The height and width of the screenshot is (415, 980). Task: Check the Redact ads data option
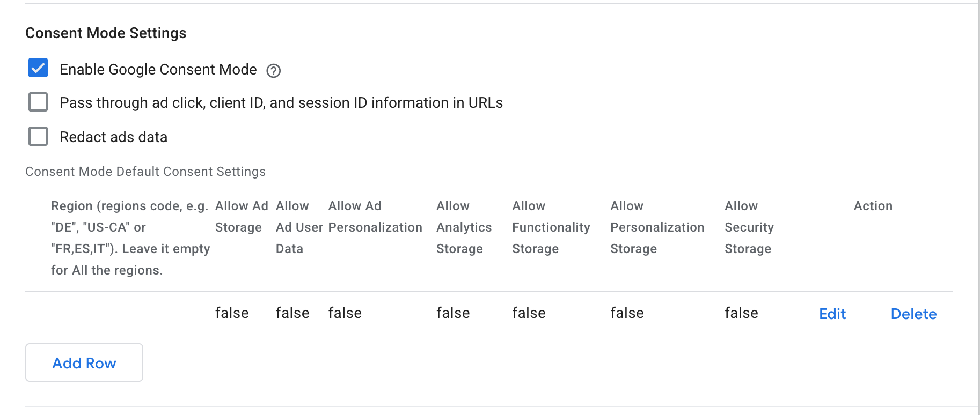coord(38,136)
